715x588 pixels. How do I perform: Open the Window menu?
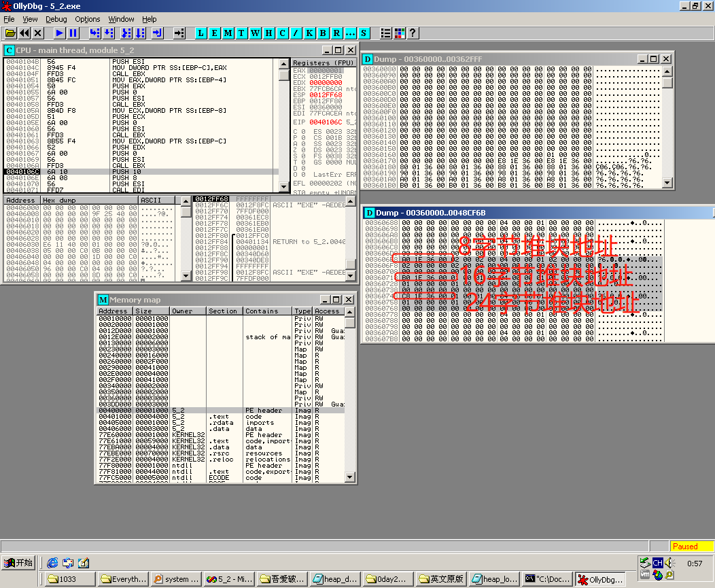pos(121,19)
